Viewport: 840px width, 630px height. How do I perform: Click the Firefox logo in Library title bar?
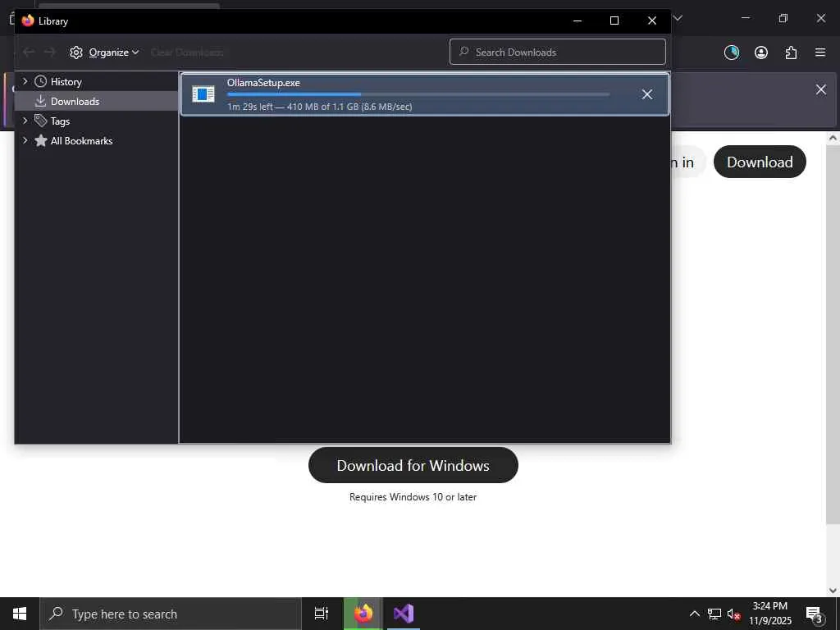tap(28, 21)
